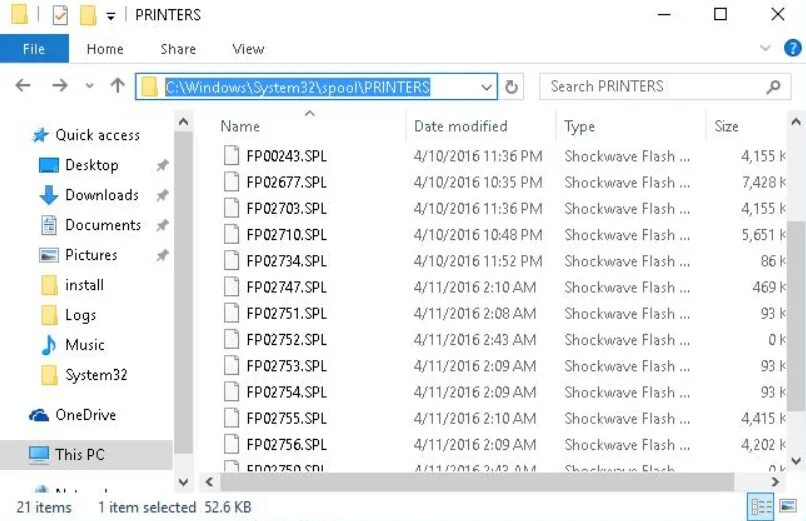
Task: Switch to the View ribbon tab
Action: tap(248, 49)
